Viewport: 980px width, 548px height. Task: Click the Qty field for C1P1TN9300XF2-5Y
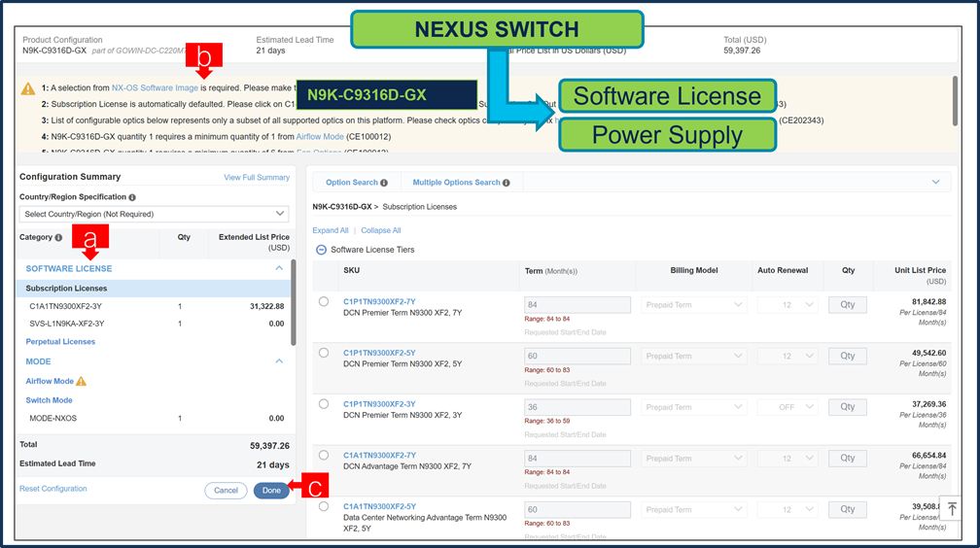pyautogui.click(x=848, y=357)
